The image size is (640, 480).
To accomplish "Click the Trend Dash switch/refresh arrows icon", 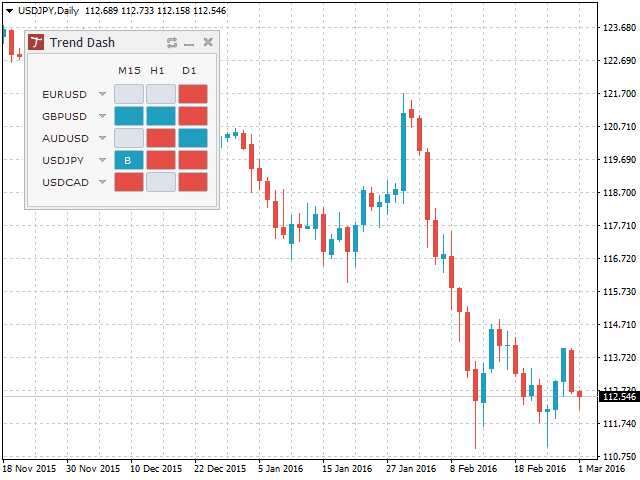I will pos(172,42).
